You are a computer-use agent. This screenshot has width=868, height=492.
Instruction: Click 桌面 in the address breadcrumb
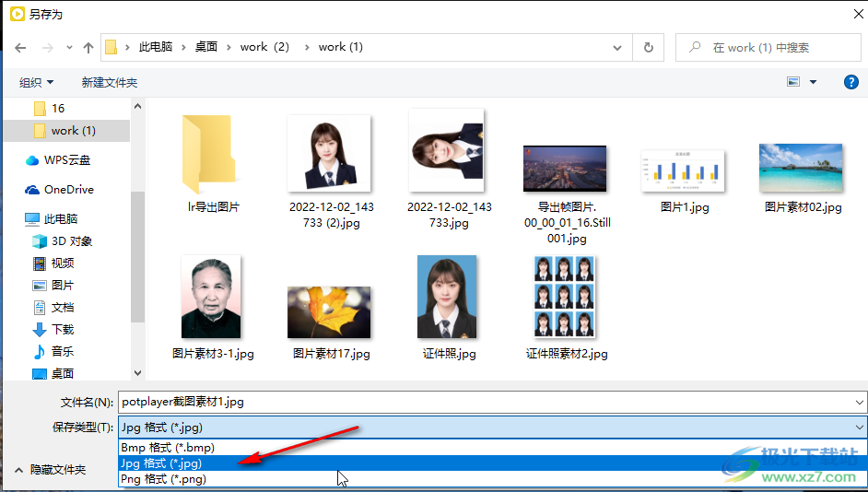205,48
